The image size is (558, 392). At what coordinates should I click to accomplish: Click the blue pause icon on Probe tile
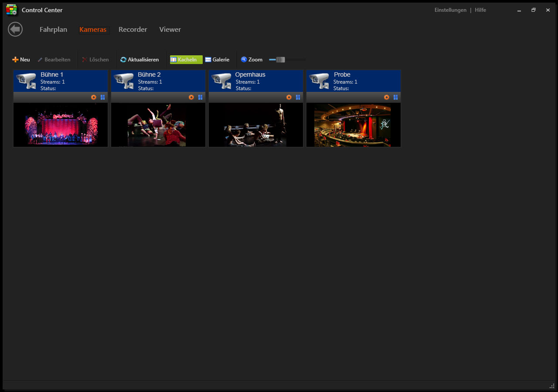point(395,98)
